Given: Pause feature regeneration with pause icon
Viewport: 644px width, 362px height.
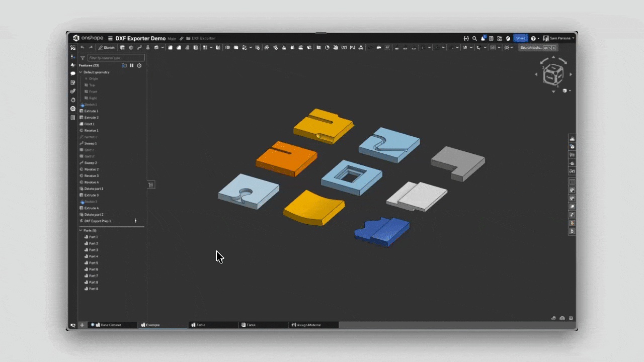Looking at the screenshot, I should click(132, 65).
